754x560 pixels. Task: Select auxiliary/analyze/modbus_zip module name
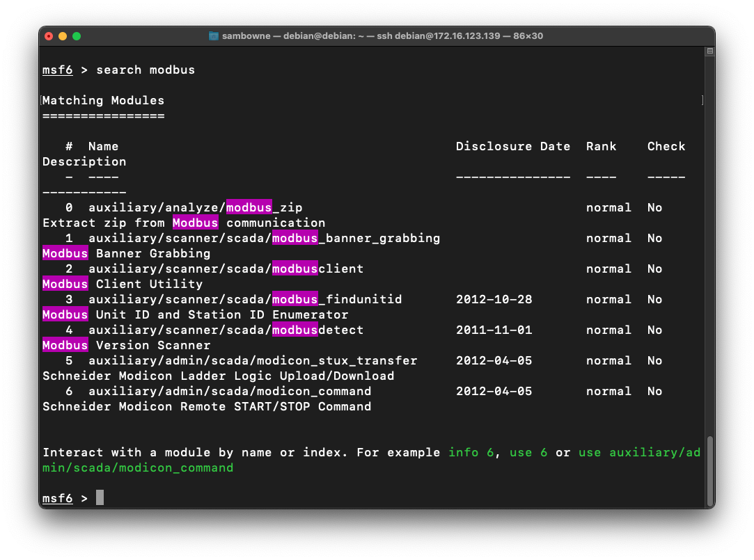coord(195,208)
